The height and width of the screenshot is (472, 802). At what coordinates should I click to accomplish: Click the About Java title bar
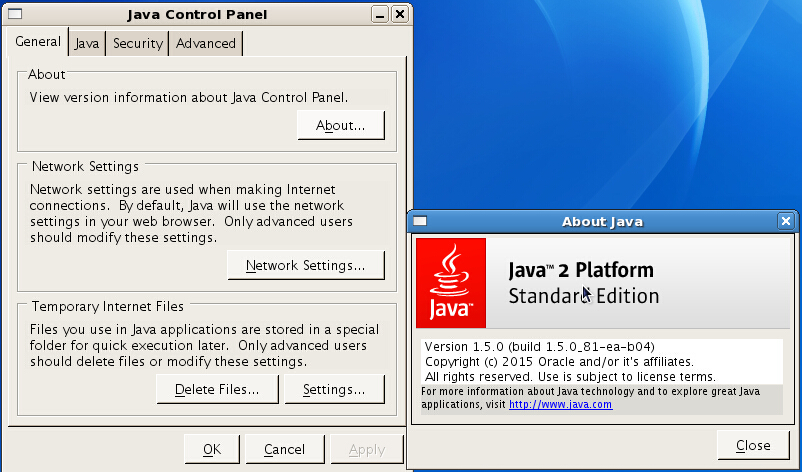coord(602,222)
